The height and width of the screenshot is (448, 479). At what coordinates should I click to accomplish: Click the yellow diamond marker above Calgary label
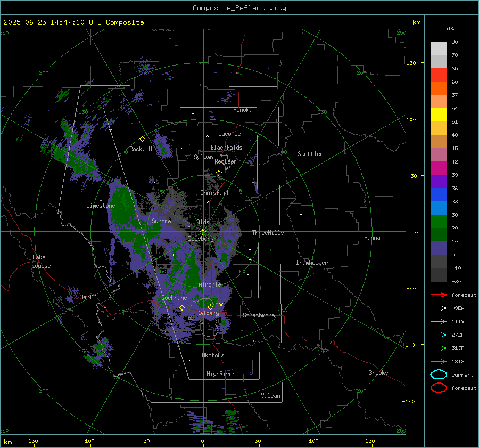point(210,307)
